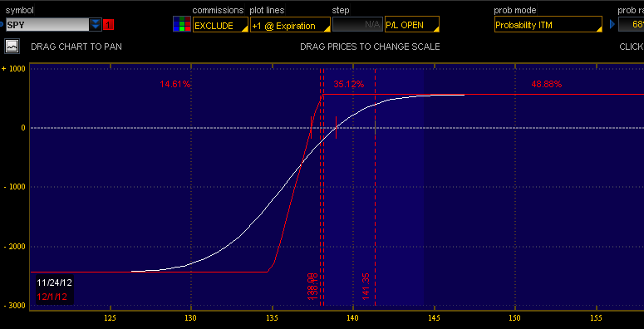This screenshot has width=644, height=329.
Task: Click the 14.61% probability label
Action: click(x=175, y=85)
